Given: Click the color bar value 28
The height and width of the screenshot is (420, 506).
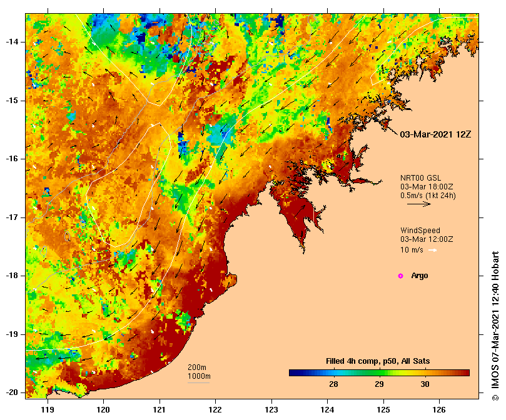Looking at the screenshot, I should (x=333, y=384).
